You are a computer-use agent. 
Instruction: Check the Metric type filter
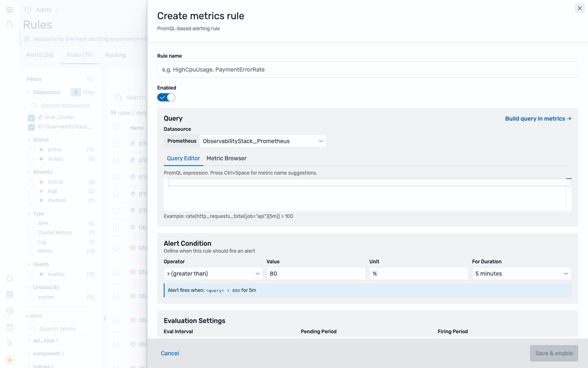(x=31, y=251)
